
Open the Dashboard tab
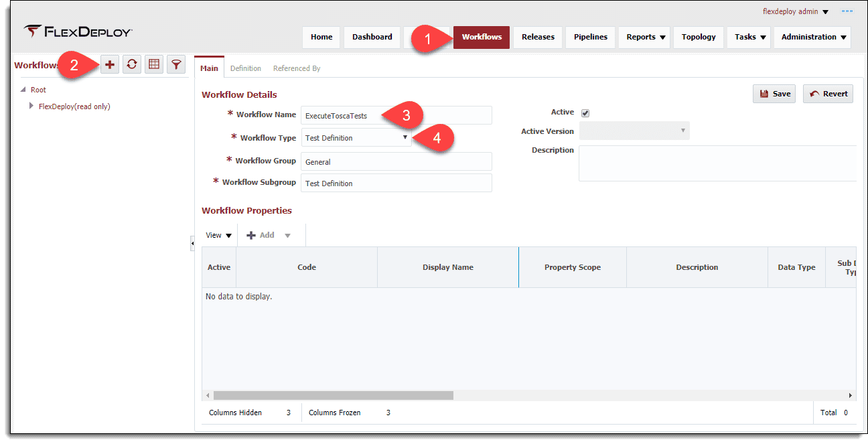372,38
